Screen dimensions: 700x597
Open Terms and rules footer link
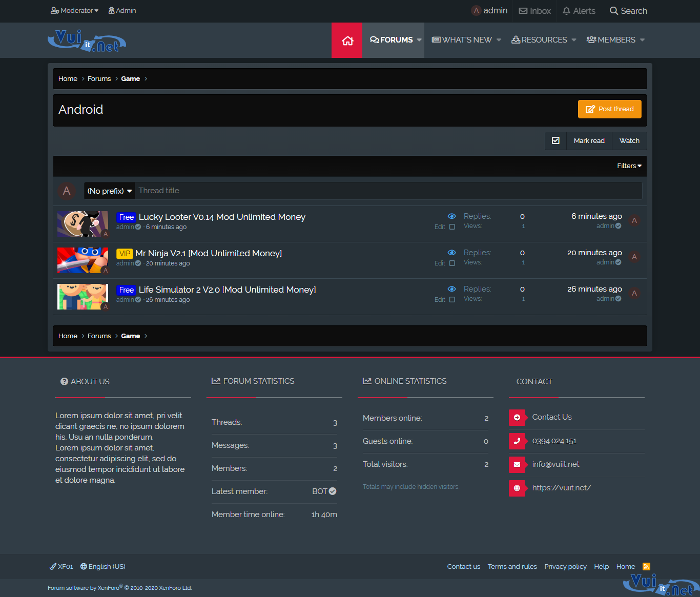point(512,566)
